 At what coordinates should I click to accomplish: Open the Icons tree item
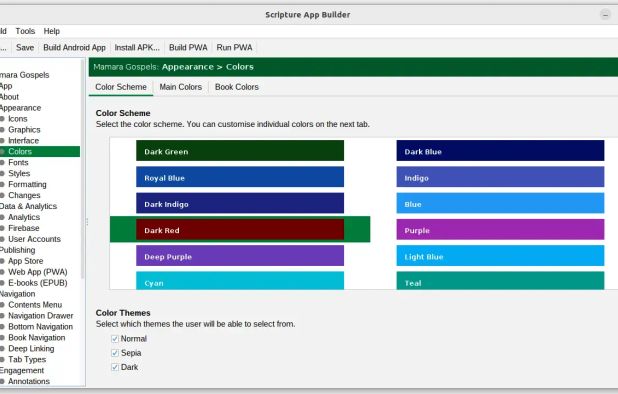coord(18,119)
